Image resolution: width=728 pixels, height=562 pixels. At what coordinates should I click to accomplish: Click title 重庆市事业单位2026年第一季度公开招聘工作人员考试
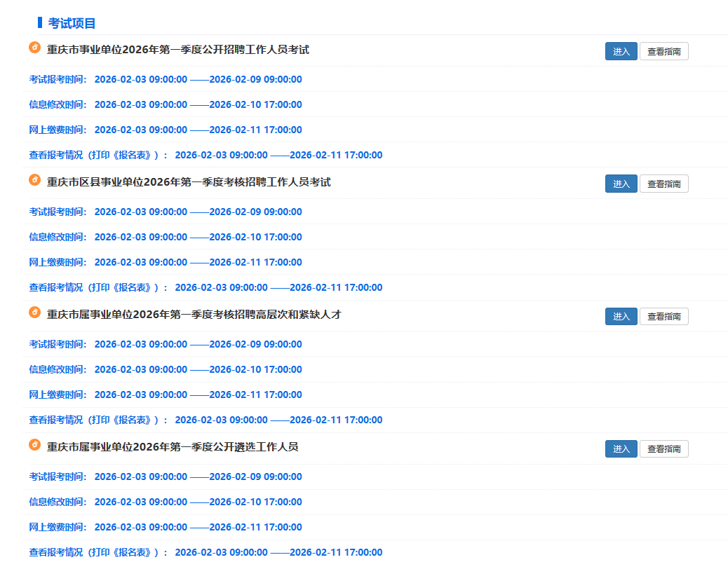[178, 50]
